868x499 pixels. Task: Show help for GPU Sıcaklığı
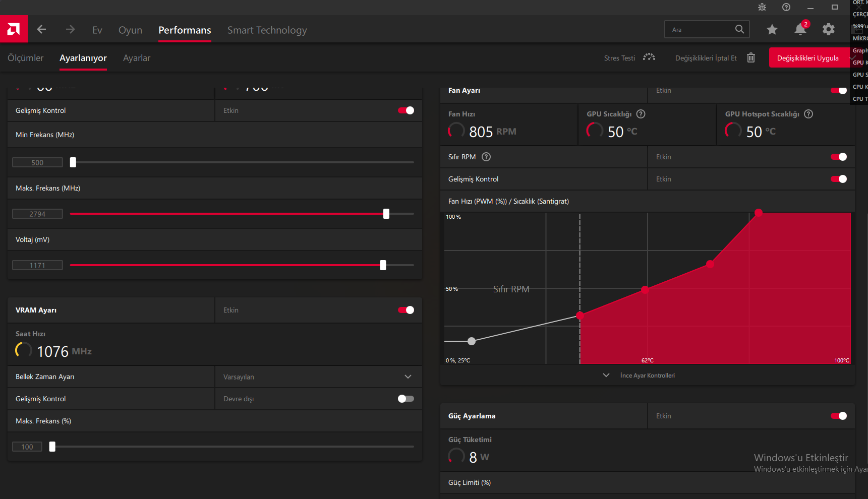click(641, 114)
